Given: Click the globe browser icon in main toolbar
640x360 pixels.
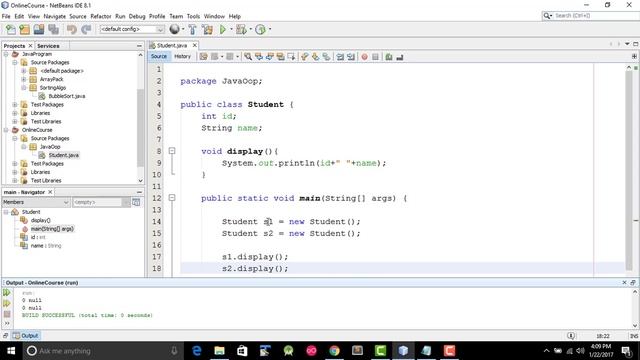Looking at the screenshot, I should click(174, 29).
